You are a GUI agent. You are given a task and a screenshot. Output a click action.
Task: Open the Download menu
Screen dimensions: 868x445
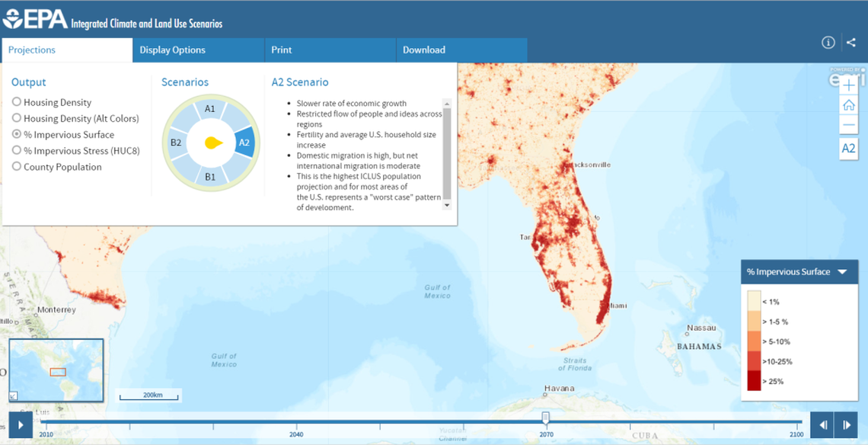click(424, 50)
